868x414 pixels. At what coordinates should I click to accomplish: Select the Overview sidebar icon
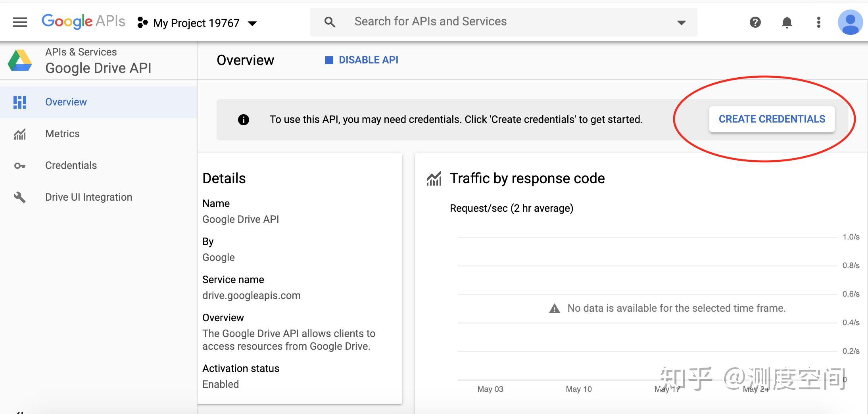coord(19,102)
